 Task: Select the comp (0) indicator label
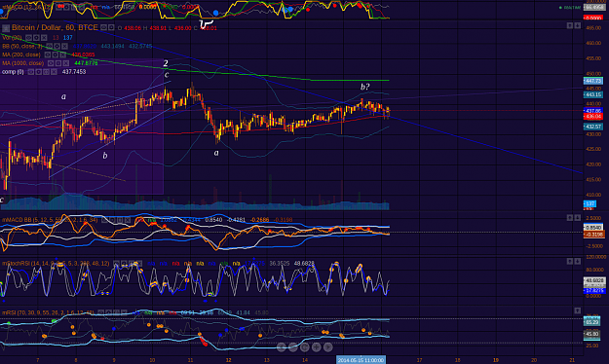13,72
